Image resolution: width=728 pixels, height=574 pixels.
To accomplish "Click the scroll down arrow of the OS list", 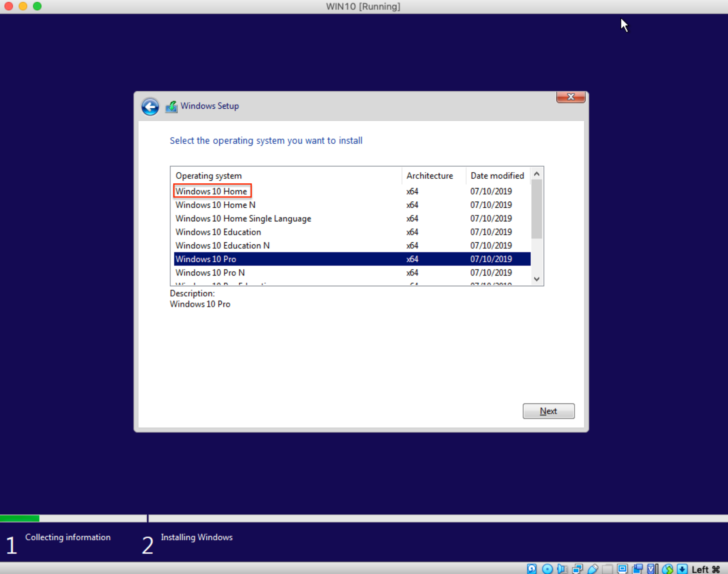I will (x=537, y=279).
